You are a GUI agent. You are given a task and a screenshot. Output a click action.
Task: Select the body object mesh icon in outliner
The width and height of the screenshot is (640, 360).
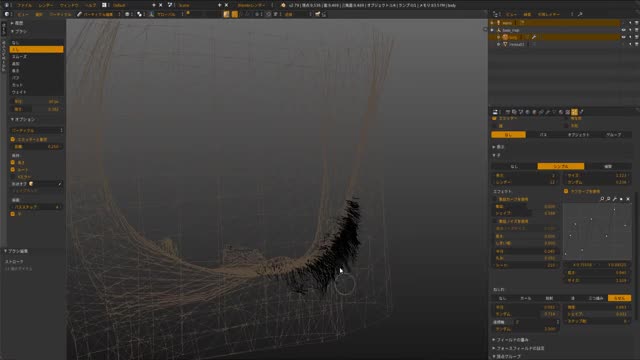(505, 37)
